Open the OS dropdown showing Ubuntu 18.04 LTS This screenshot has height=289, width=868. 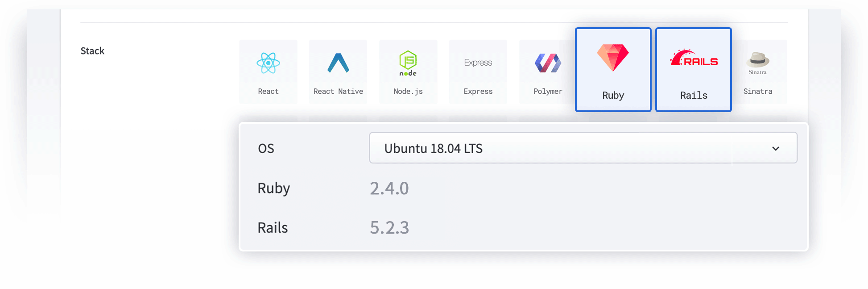pyautogui.click(x=583, y=148)
